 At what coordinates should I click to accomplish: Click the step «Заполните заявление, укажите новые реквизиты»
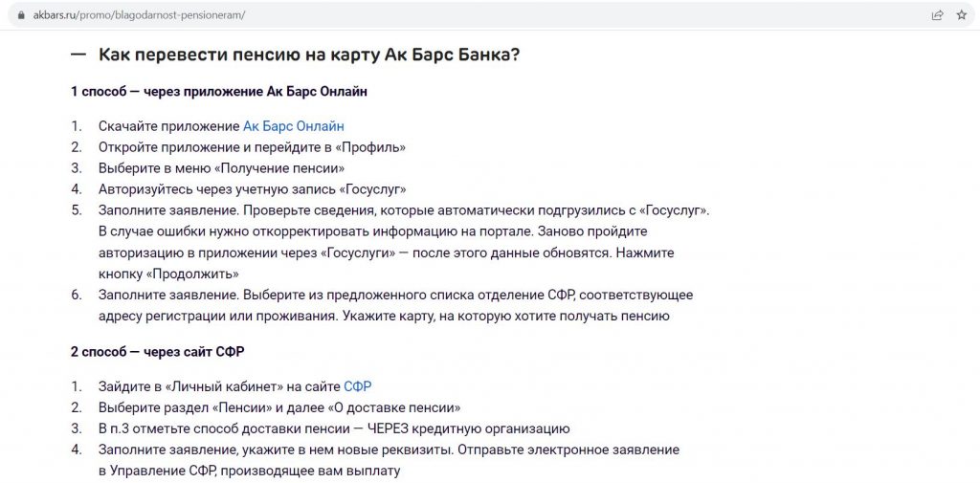pos(389,460)
